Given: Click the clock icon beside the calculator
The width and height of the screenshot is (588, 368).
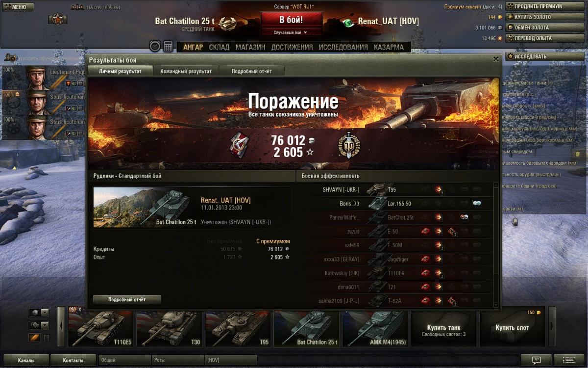Looking at the screenshot, I should click(x=155, y=46).
